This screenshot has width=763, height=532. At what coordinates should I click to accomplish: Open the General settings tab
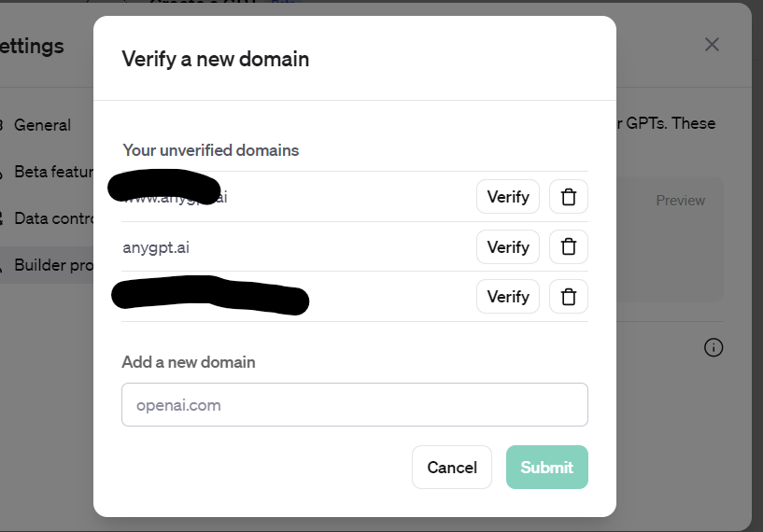(42, 125)
